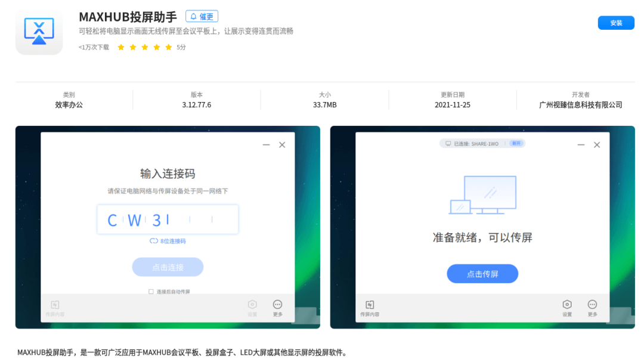Close the 准备就绪 window
This screenshot has height=359, width=644.
pyautogui.click(x=597, y=144)
